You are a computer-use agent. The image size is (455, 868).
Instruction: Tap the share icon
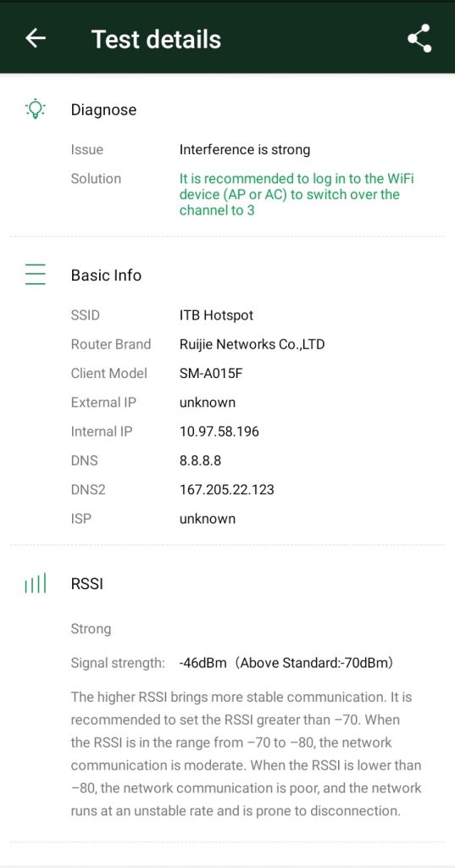coord(419,38)
